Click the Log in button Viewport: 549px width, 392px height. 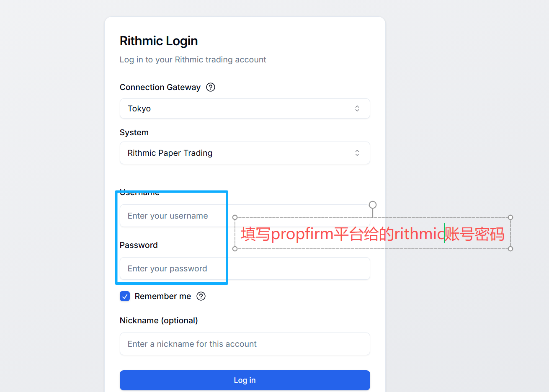coord(245,380)
